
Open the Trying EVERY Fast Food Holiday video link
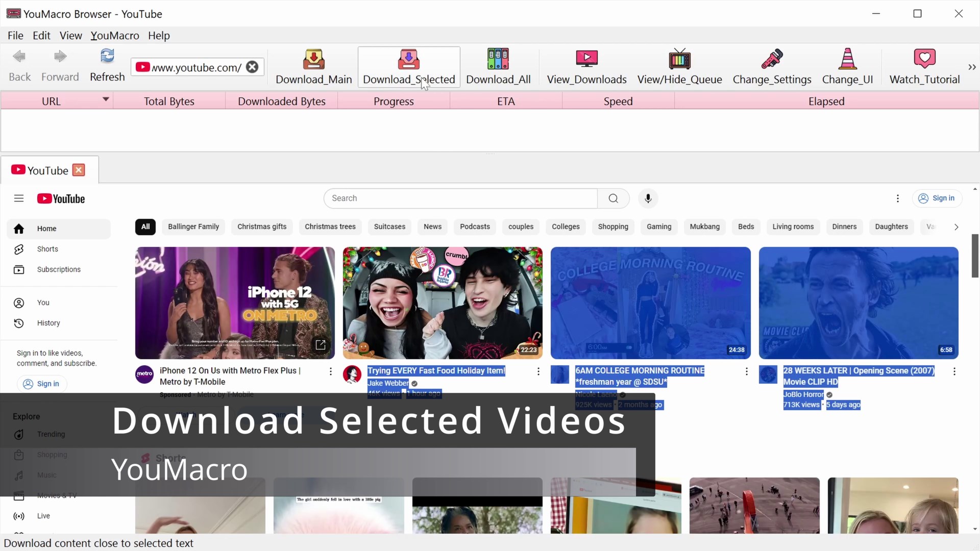point(436,370)
